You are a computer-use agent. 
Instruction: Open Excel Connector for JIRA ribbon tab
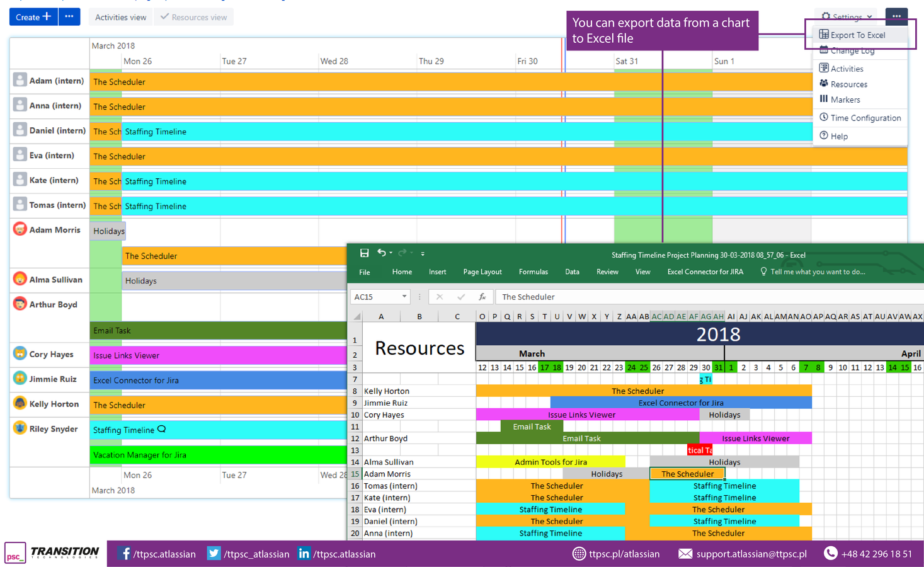pyautogui.click(x=705, y=272)
